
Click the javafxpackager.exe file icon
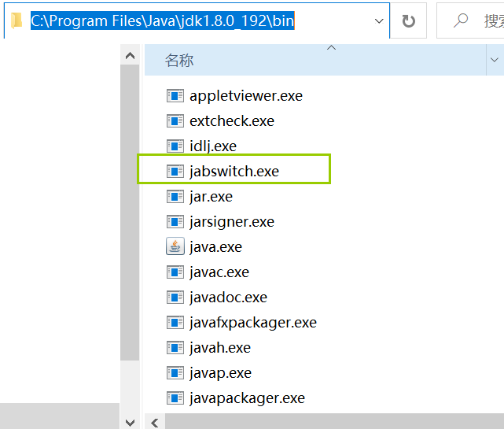175,323
